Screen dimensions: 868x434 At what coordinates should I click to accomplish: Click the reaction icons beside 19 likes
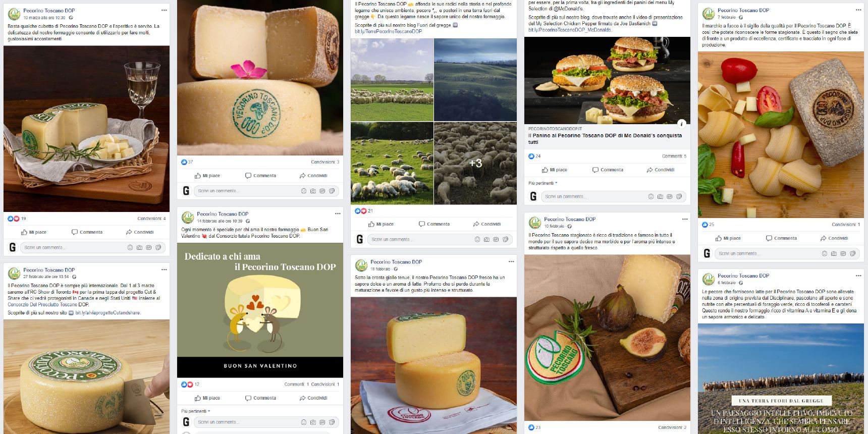click(x=13, y=219)
